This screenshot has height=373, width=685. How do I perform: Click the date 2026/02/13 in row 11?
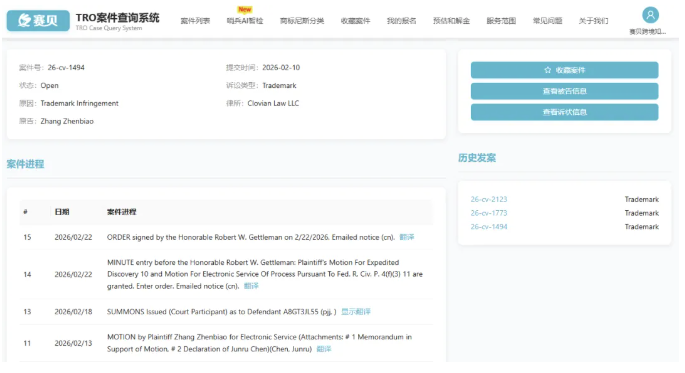73,343
